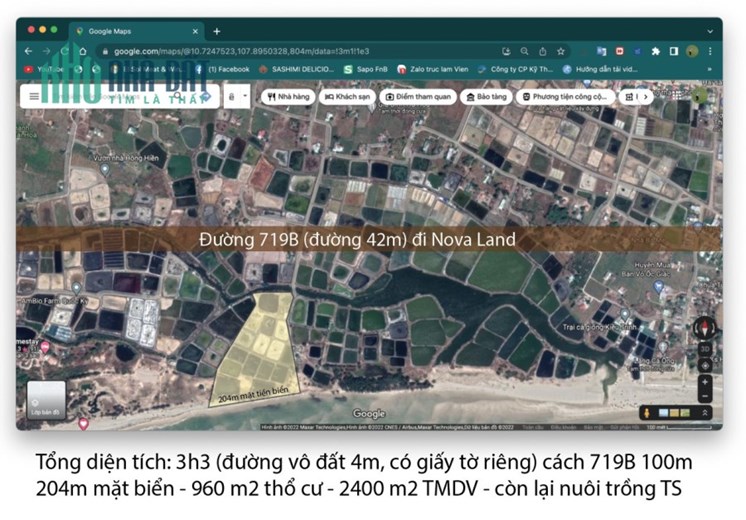This screenshot has width=746, height=520.
Task: Click the Google account avatar on map
Action: (698, 96)
